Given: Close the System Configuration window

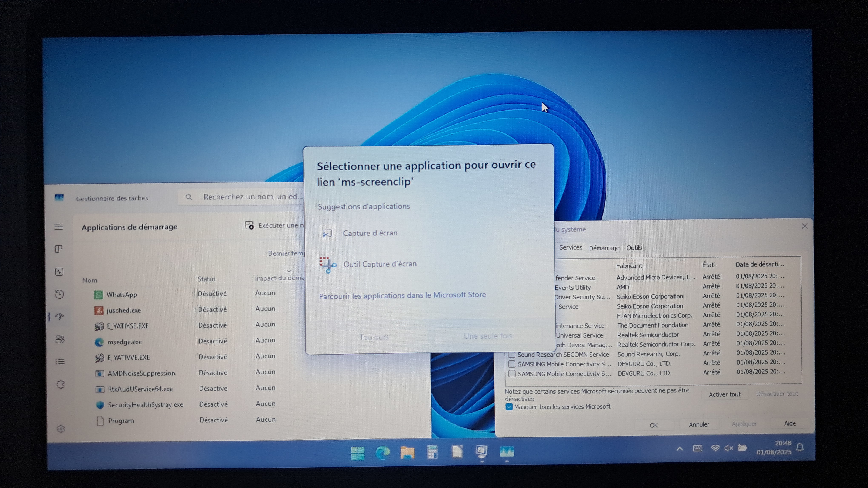Looking at the screenshot, I should pos(805,226).
